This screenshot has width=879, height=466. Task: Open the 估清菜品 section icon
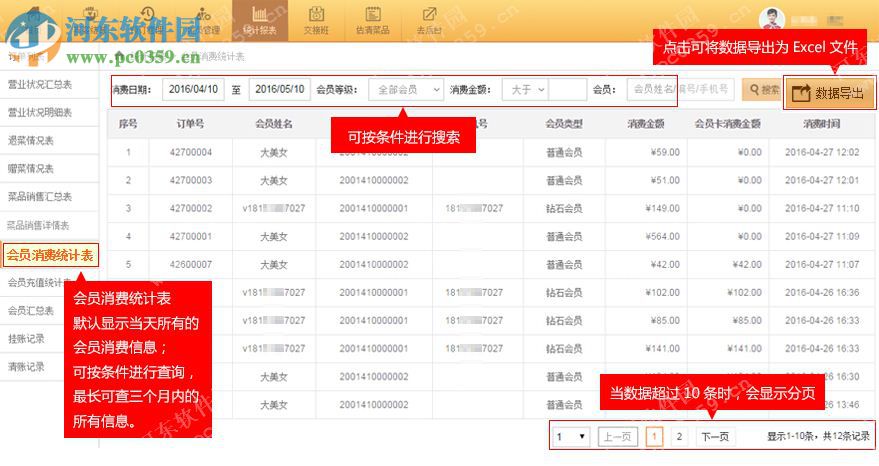[372, 20]
